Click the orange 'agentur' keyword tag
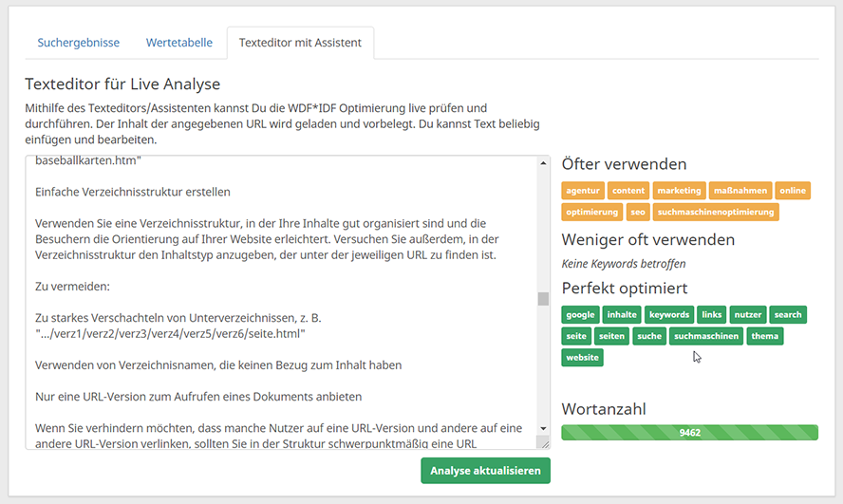 pos(582,191)
